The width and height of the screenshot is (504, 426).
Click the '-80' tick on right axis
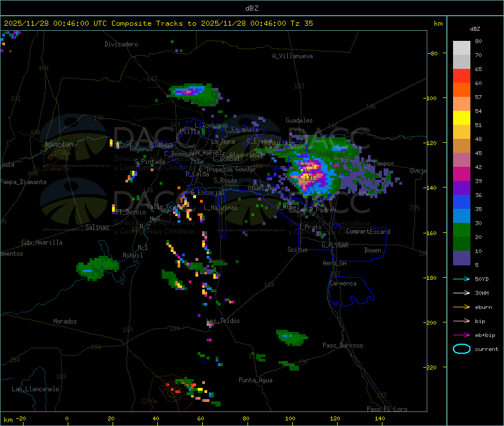pos(432,53)
